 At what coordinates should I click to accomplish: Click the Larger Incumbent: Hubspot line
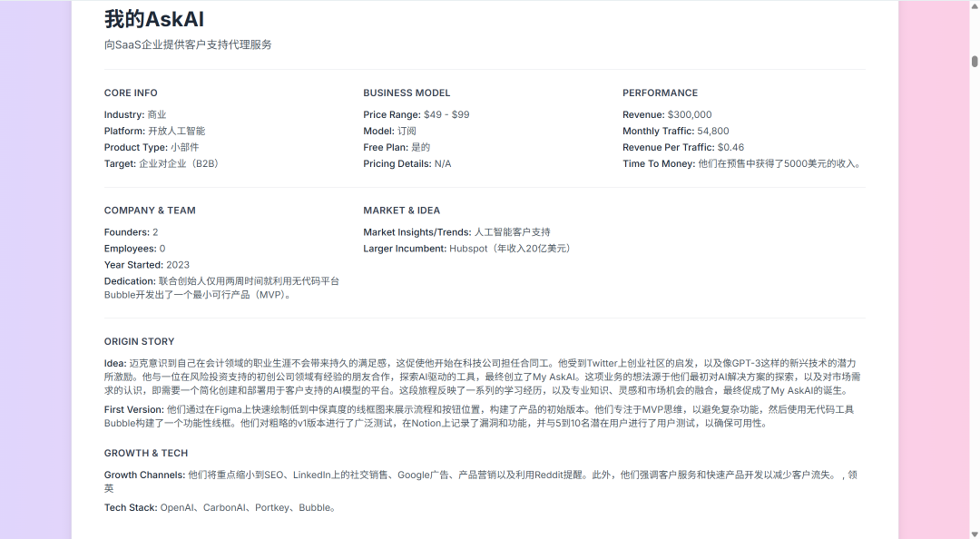468,249
